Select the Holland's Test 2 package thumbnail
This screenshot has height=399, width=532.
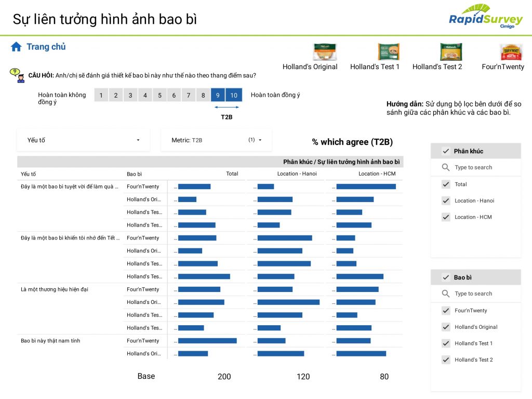coord(451,51)
